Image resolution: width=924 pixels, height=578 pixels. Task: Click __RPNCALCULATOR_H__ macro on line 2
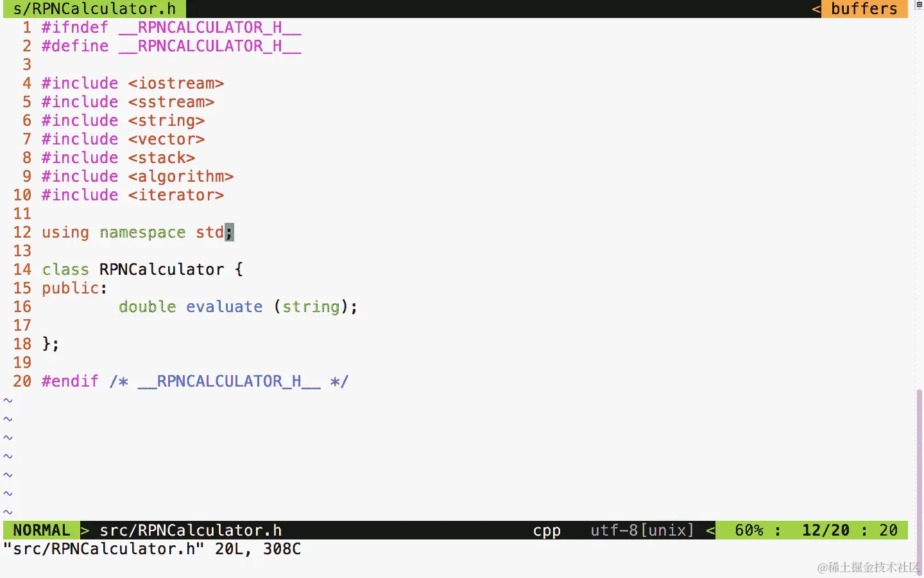(210, 46)
